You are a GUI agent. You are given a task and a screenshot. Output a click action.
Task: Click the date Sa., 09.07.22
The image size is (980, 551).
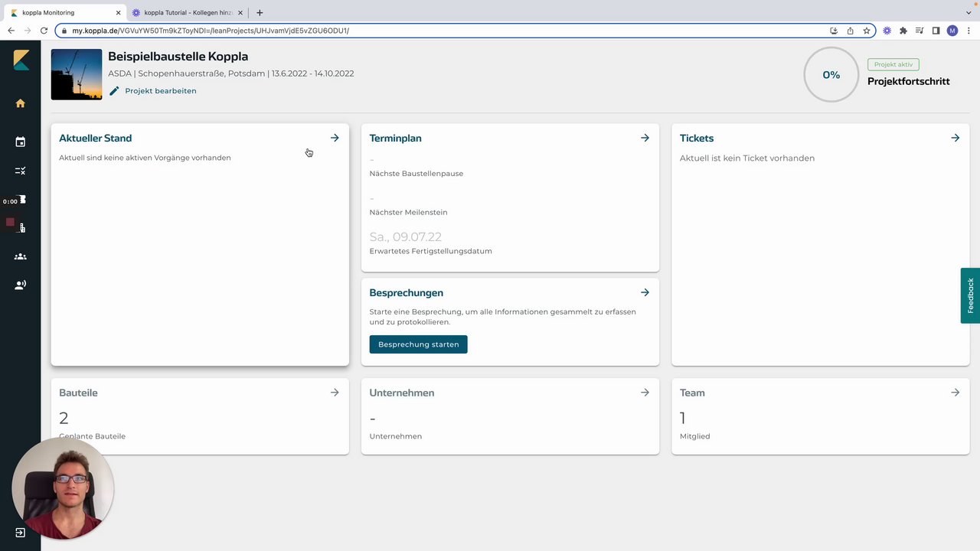click(406, 237)
